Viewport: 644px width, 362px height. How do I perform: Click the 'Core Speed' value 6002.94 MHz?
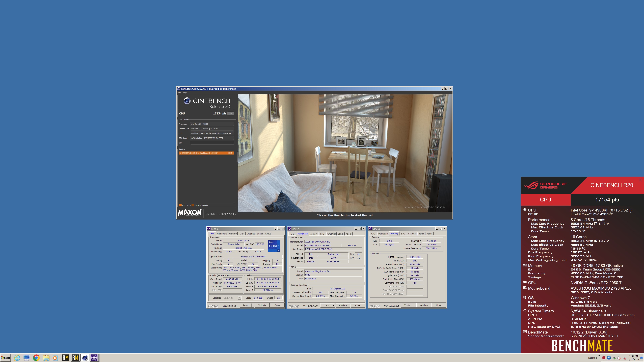tap(232, 279)
